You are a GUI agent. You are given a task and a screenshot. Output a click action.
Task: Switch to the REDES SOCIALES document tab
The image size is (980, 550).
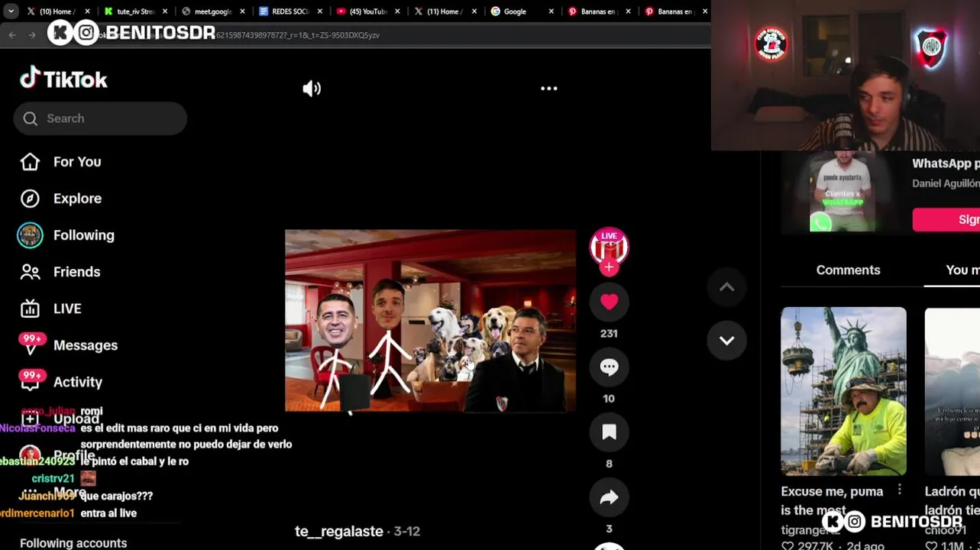click(x=289, y=11)
